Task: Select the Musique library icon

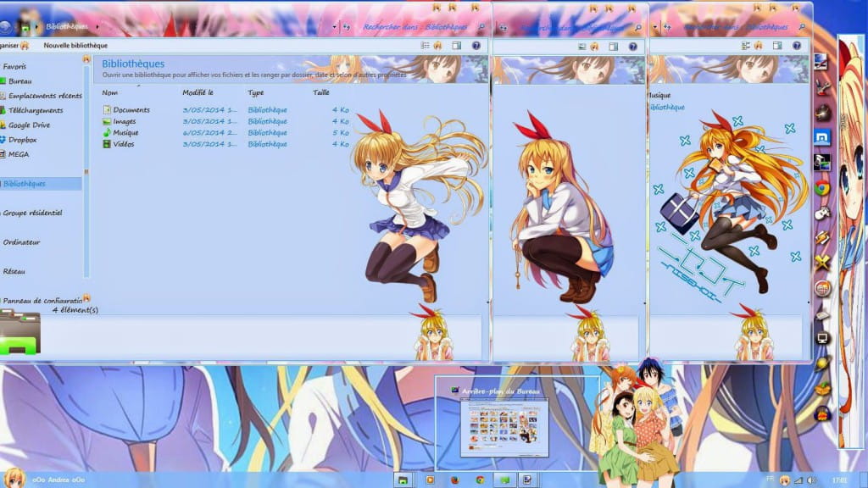Action: pos(107,132)
